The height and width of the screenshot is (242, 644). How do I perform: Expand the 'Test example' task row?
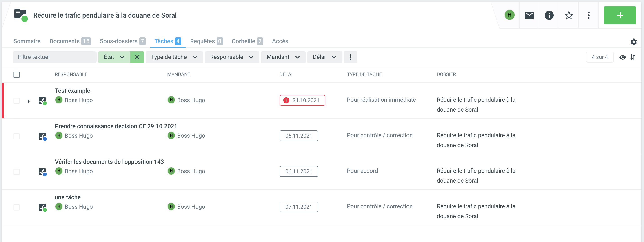[x=29, y=101]
